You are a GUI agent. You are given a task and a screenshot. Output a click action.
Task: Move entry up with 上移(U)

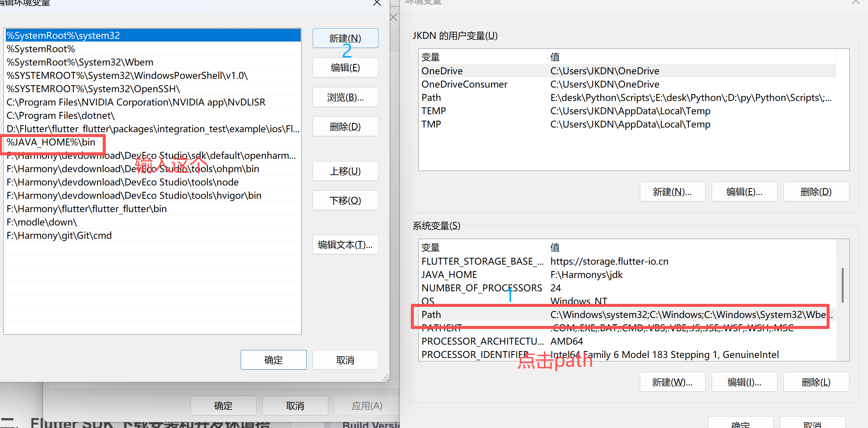(x=345, y=171)
